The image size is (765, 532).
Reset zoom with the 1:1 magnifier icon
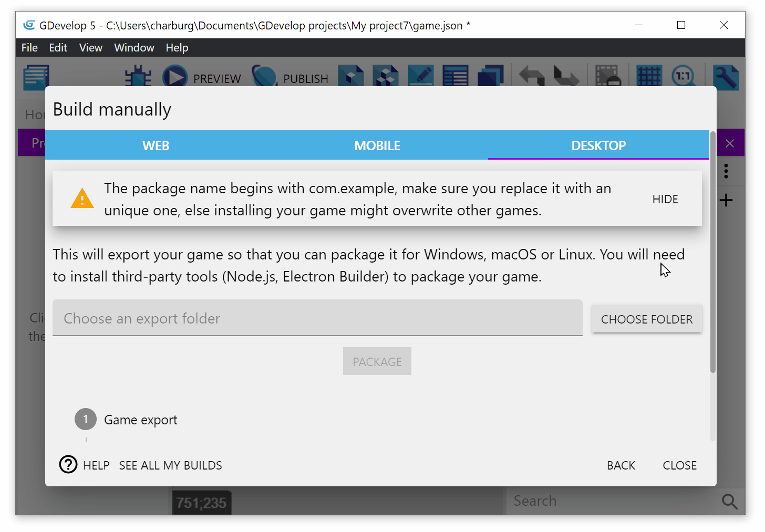(x=683, y=77)
